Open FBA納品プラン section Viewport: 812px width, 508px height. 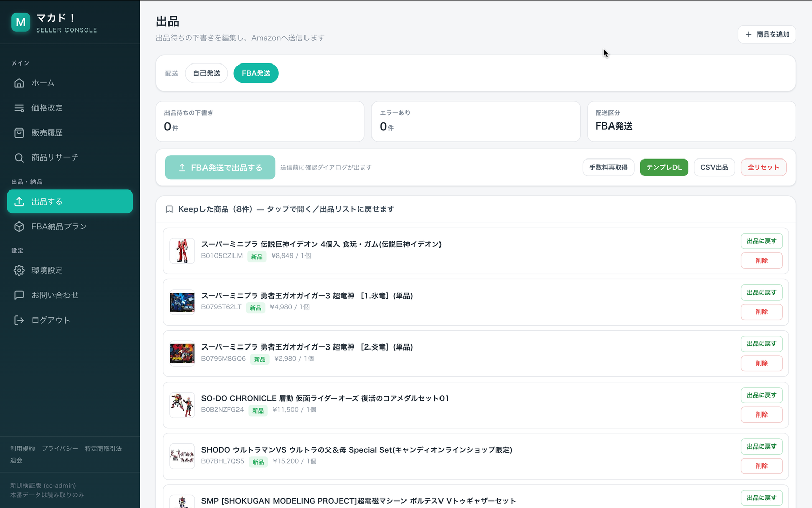point(70,227)
